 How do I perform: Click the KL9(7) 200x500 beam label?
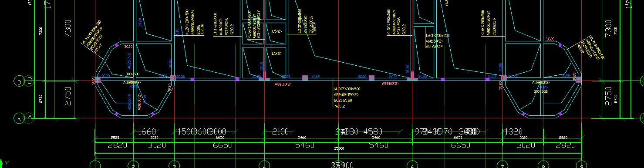click(347, 89)
